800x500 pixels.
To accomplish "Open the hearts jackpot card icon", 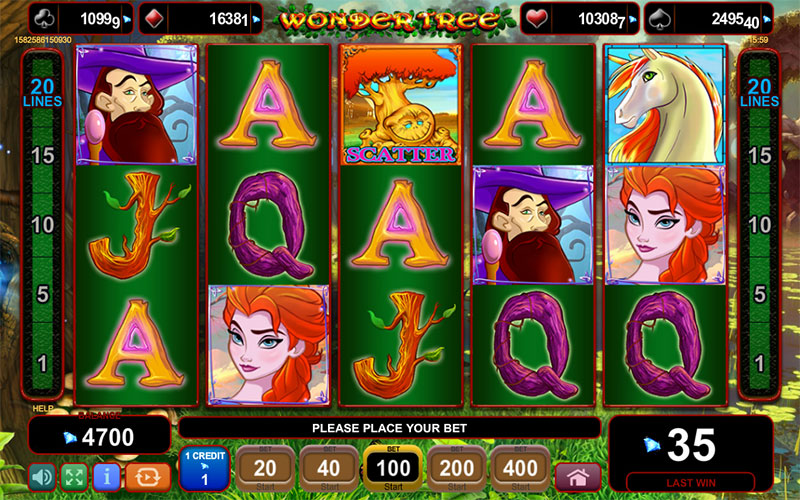I will (536, 19).
